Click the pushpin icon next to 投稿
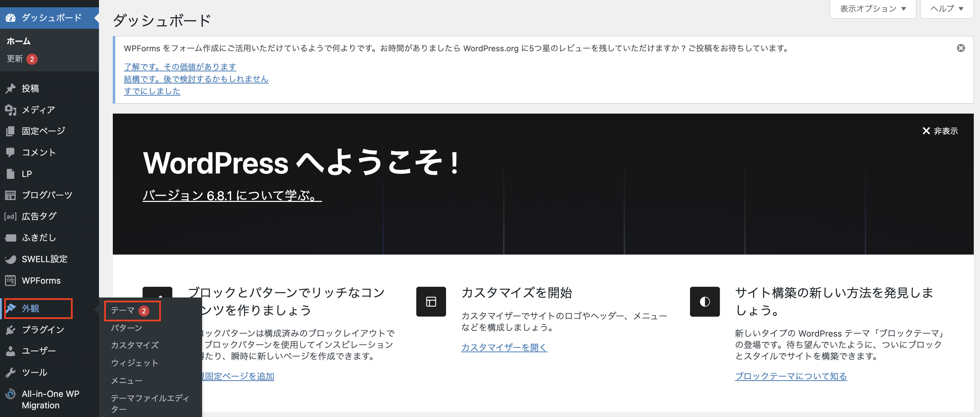 click(x=11, y=88)
